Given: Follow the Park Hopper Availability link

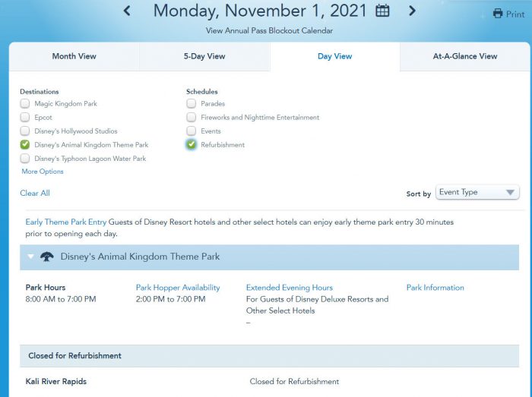Looking at the screenshot, I should pyautogui.click(x=178, y=288).
